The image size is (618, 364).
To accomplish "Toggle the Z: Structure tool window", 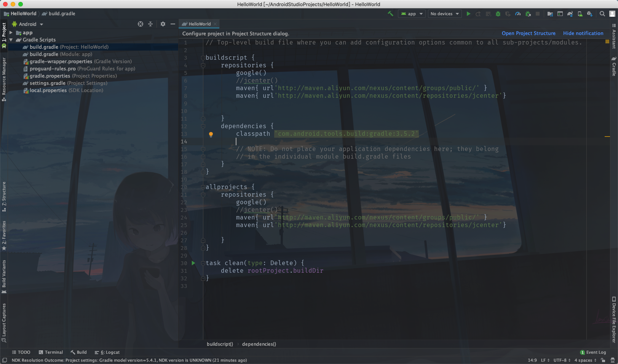I will tap(4, 196).
